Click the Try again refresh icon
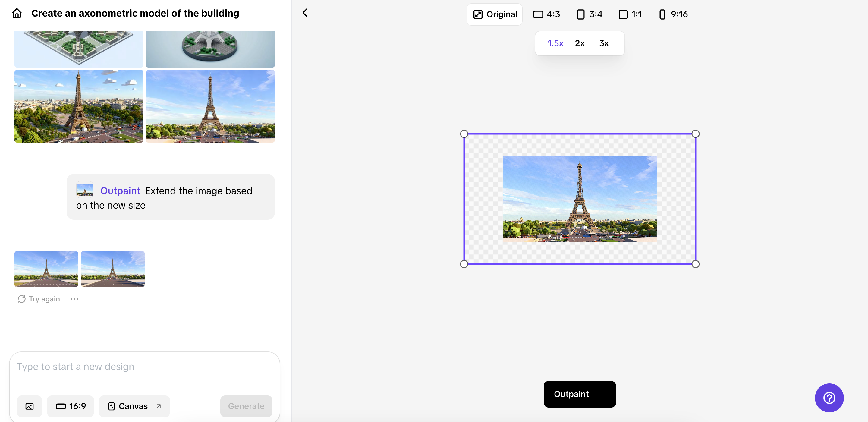 tap(22, 299)
